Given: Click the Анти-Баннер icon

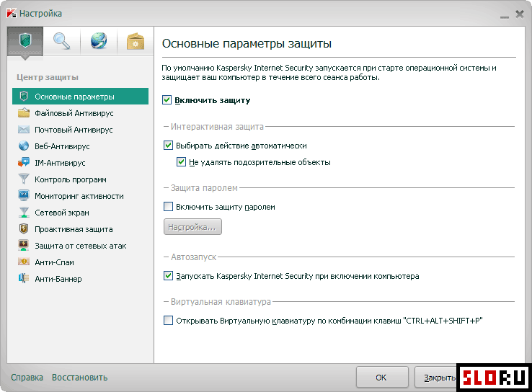Looking at the screenshot, I should 23,278.
